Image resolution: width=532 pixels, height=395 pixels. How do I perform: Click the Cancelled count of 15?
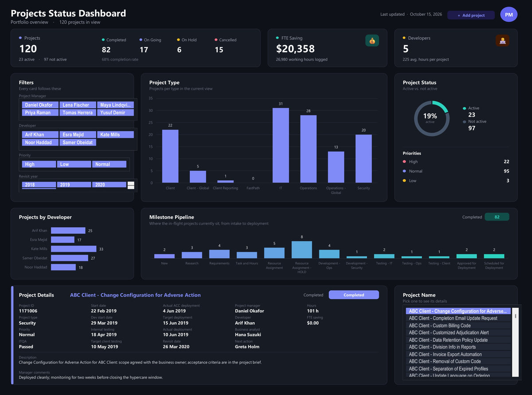219,50
